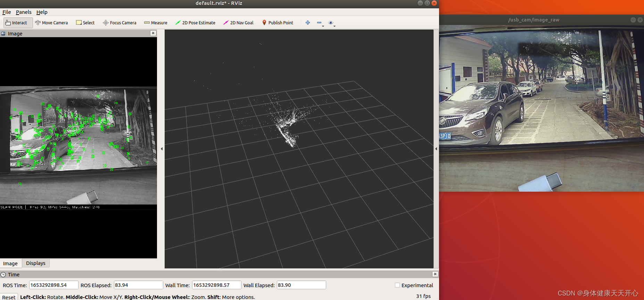Click the 'Left-Click: Rotate' help text
Screen dimensions: 644x300
(42, 297)
